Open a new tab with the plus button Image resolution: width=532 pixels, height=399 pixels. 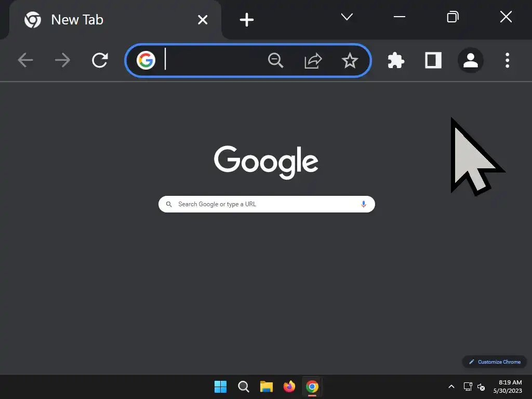tap(247, 20)
